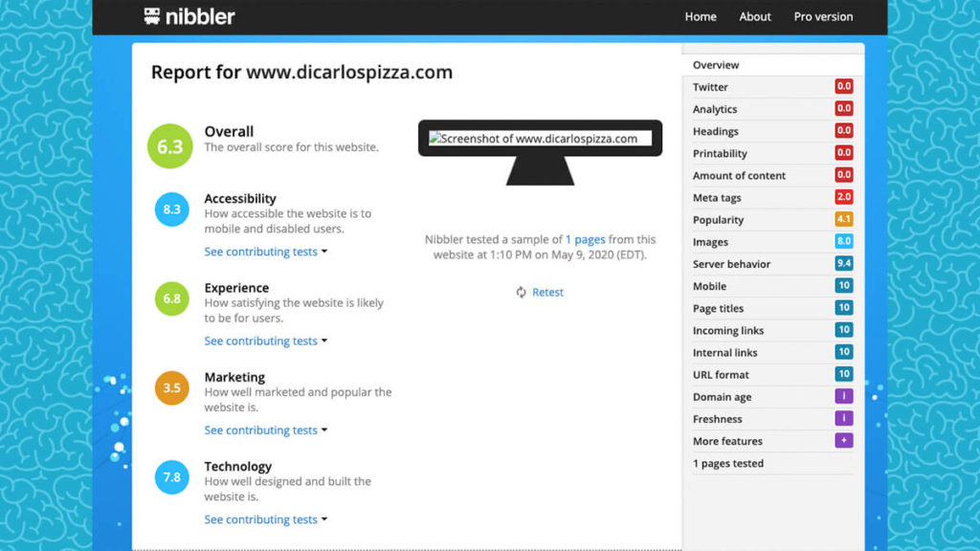
Task: Click the More features plus badge
Action: coord(843,441)
